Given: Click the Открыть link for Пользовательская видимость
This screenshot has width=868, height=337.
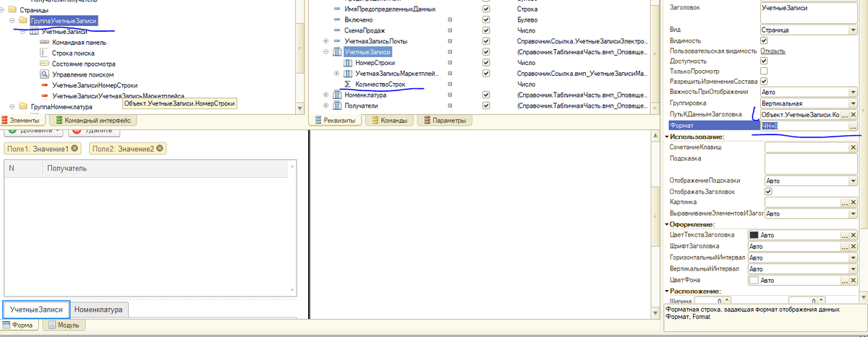Looking at the screenshot, I should pyautogui.click(x=773, y=51).
